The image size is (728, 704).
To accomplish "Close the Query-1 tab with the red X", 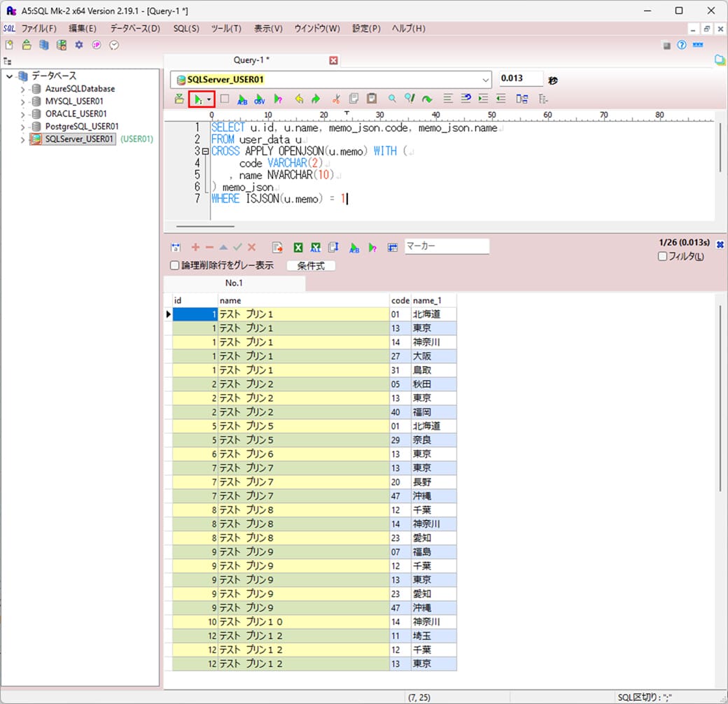I will point(334,61).
